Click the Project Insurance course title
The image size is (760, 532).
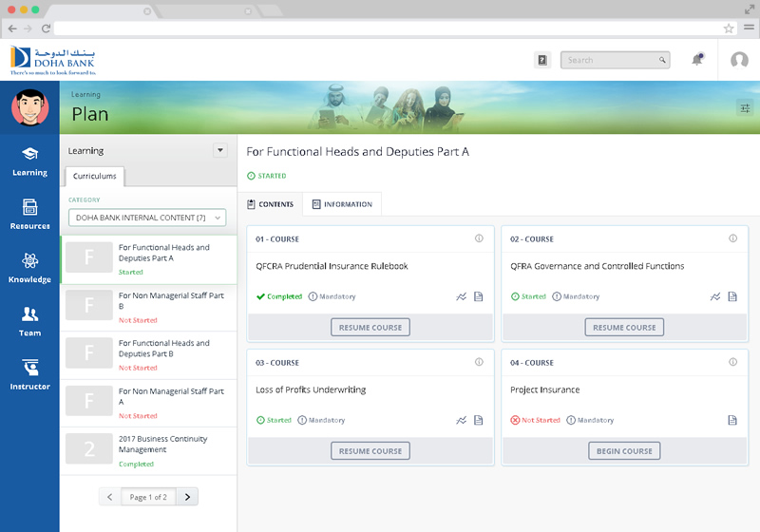coord(544,390)
